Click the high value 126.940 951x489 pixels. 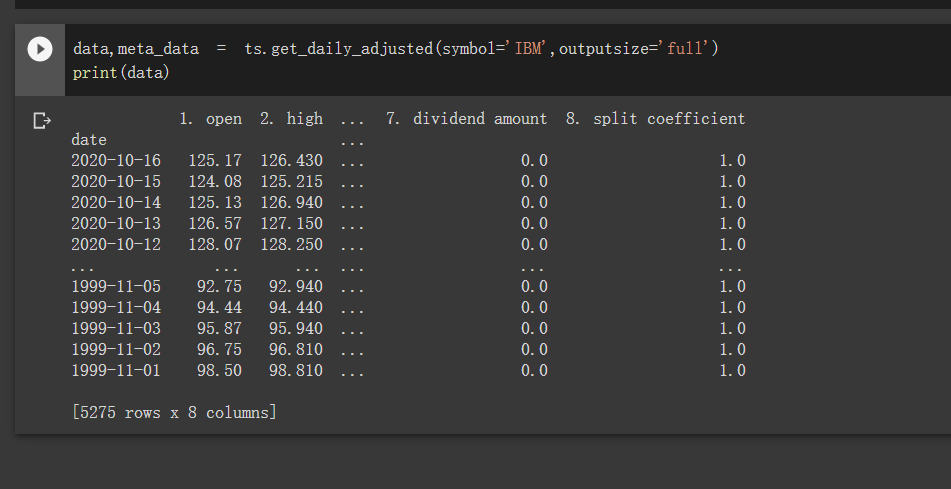291,203
